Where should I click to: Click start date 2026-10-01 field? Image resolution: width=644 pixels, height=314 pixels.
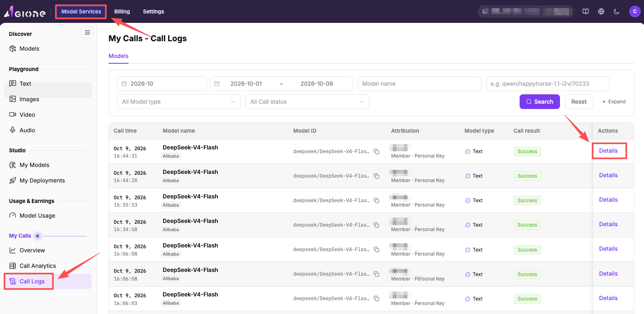[x=246, y=84]
